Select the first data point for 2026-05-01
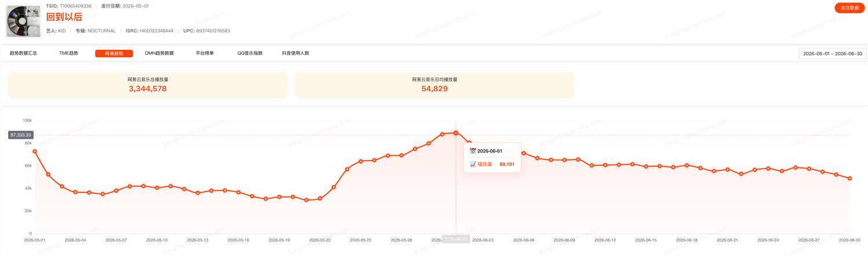This screenshot has width=868, height=256. click(x=35, y=151)
